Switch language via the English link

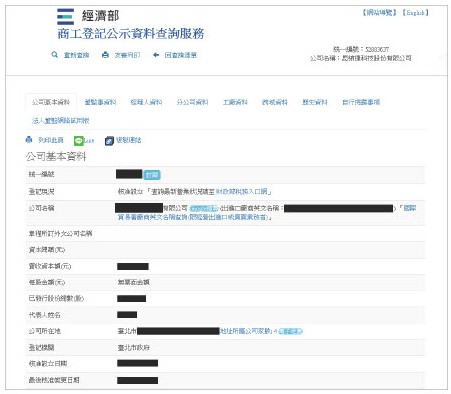[x=415, y=13]
